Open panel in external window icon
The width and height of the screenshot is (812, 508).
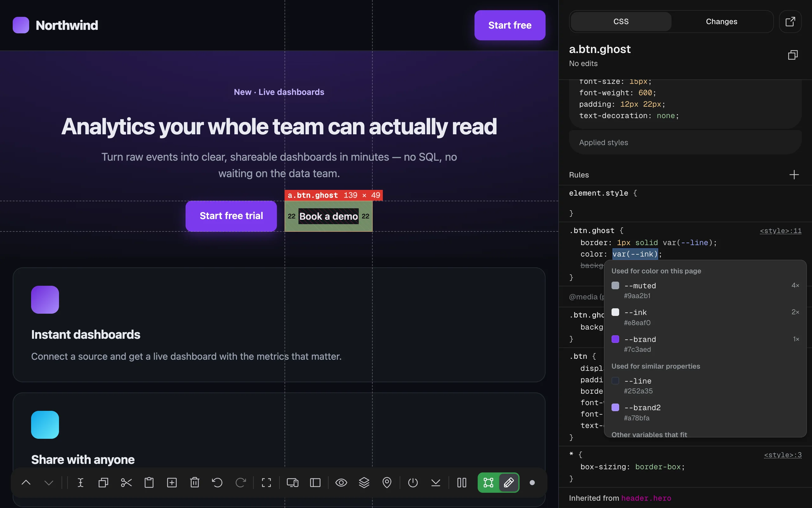[x=790, y=22]
